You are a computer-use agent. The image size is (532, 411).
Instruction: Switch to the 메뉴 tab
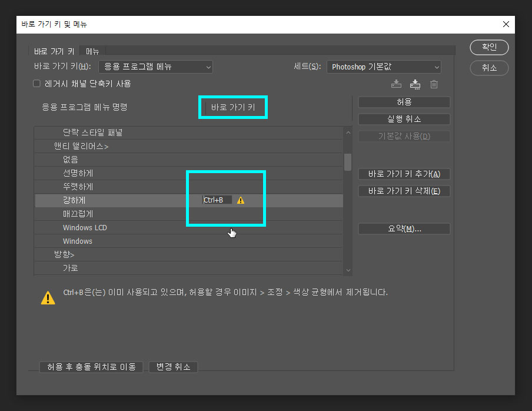92,51
